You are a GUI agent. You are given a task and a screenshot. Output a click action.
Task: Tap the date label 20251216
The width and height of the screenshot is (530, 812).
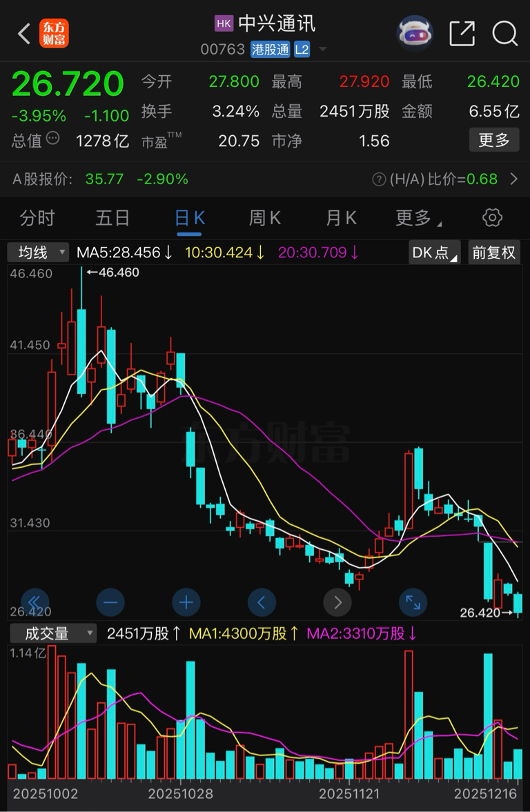coord(485,794)
